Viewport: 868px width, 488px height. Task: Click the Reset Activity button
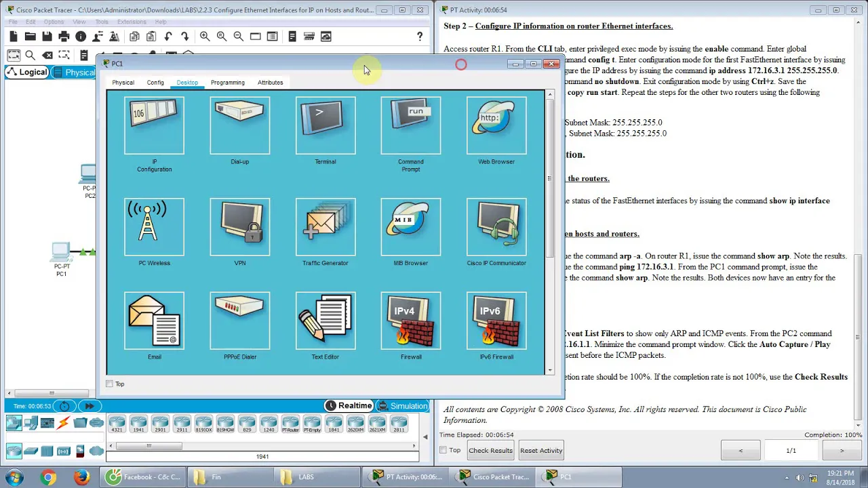point(541,451)
